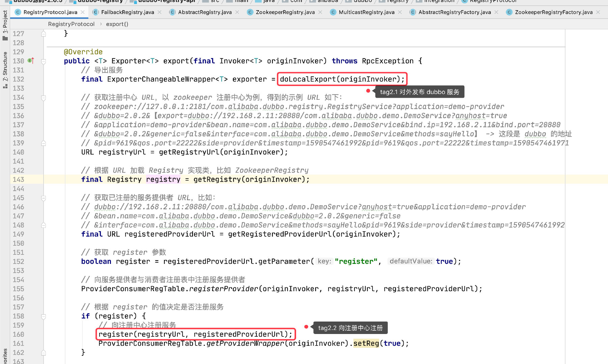Click registerProvider method call on line 155
This screenshot has height=364, width=608.
tap(223, 289)
